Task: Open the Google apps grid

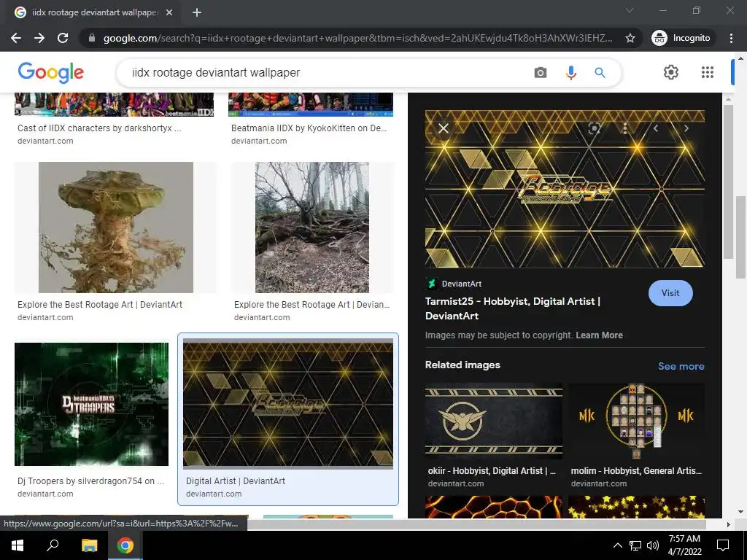Action: click(x=708, y=72)
